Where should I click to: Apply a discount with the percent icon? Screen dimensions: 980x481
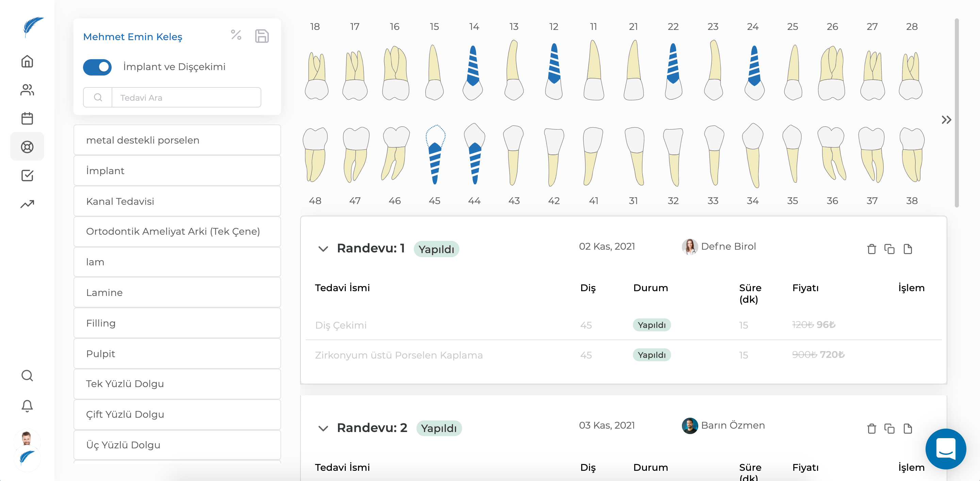pyautogui.click(x=236, y=36)
